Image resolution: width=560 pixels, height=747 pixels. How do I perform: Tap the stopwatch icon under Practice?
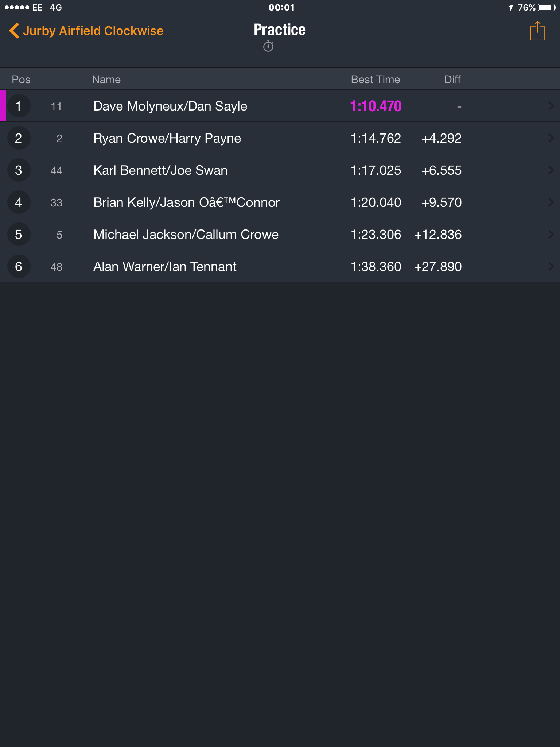pyautogui.click(x=268, y=46)
